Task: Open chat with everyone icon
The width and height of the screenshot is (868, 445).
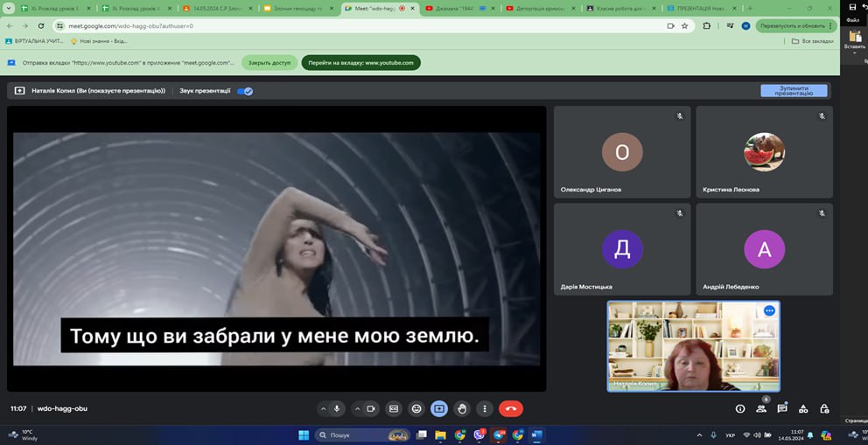Action: [x=782, y=408]
